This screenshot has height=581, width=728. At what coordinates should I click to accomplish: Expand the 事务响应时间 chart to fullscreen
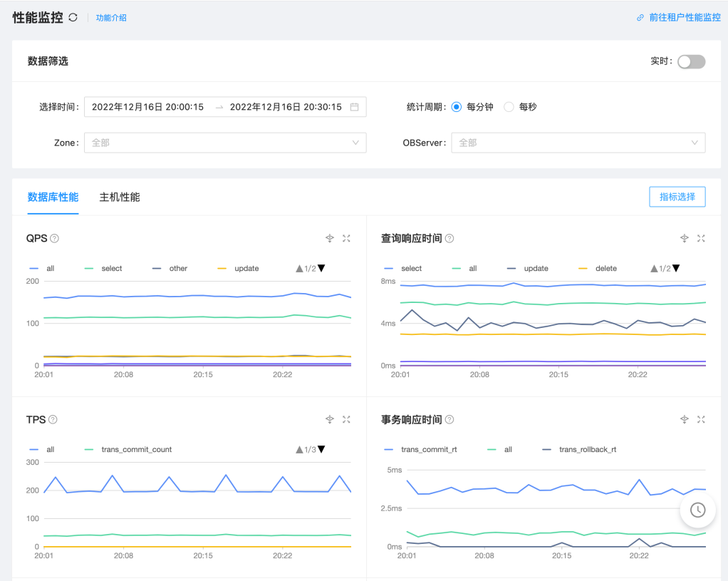[x=701, y=420]
